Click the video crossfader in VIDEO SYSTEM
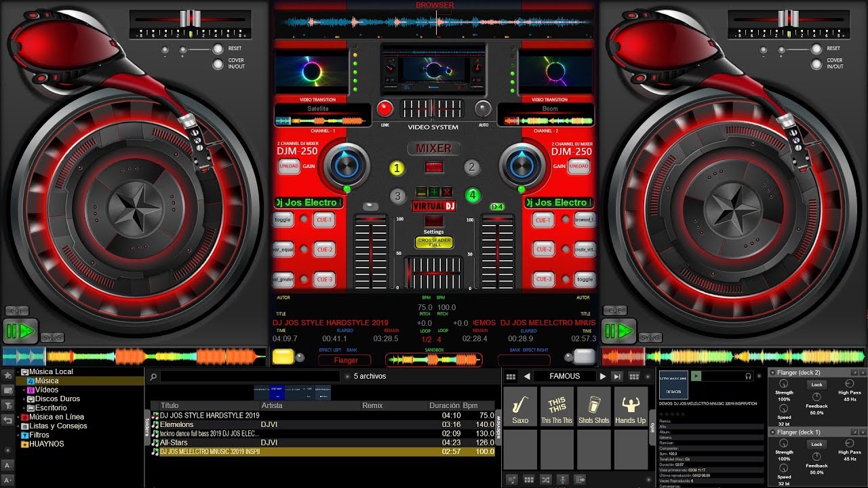Viewport: 868px width, 488px height. click(x=433, y=108)
